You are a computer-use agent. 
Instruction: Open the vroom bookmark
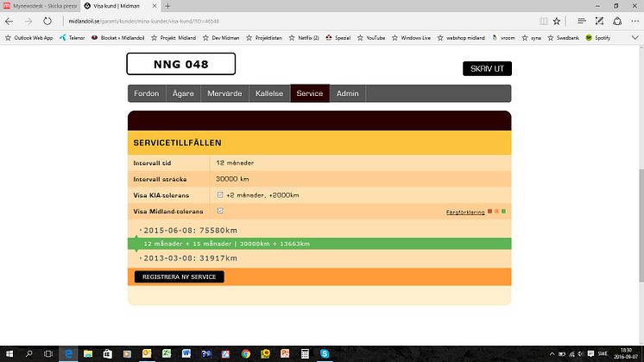point(503,38)
